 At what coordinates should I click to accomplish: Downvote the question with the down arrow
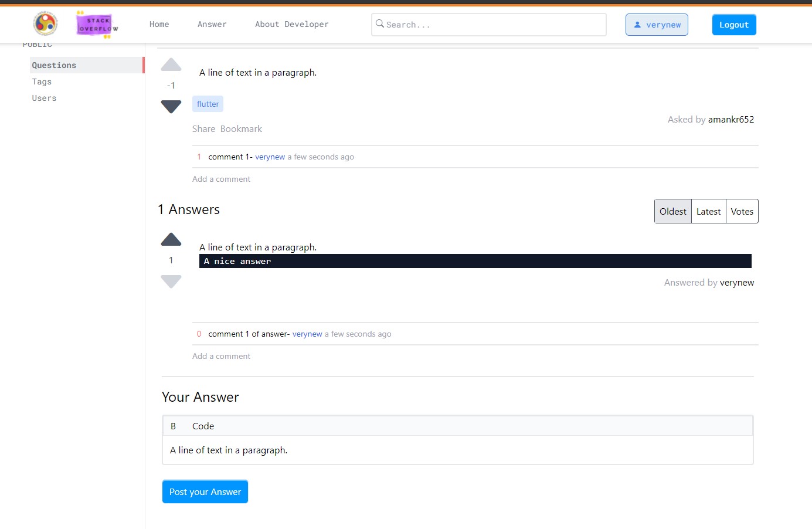[x=171, y=107]
